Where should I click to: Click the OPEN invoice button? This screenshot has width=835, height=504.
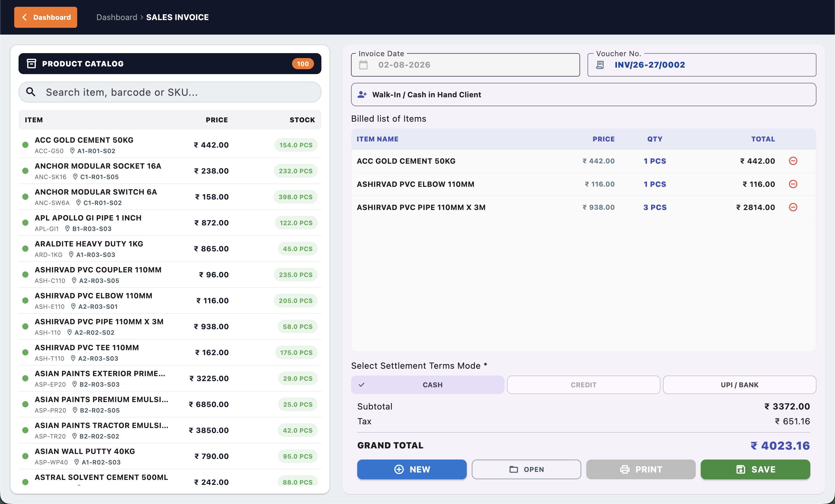coord(526,469)
